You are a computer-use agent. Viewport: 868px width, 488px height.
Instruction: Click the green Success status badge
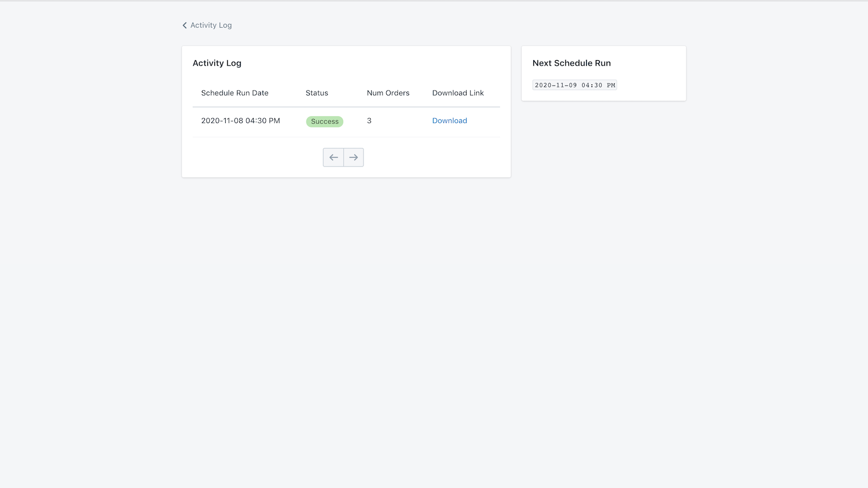point(324,121)
